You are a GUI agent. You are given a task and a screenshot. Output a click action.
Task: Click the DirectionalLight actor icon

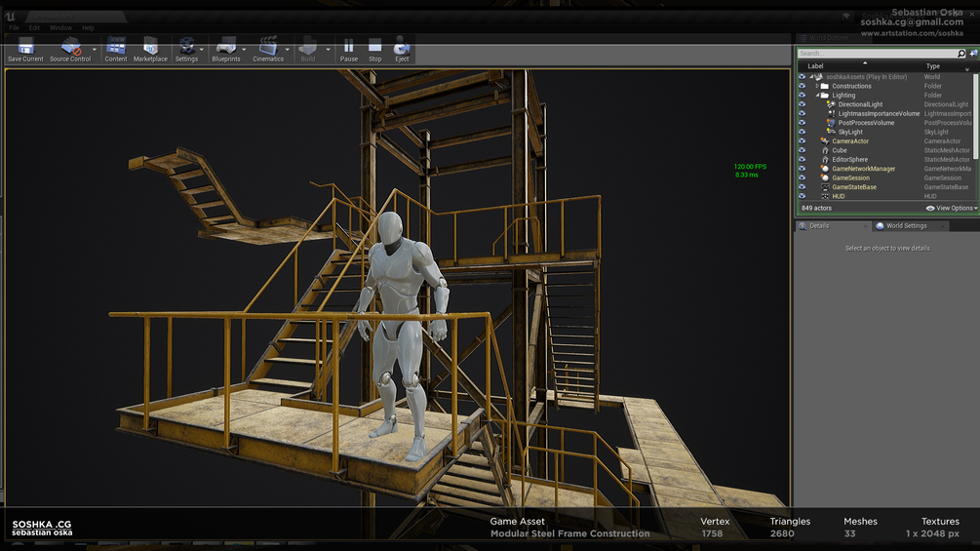pos(831,104)
